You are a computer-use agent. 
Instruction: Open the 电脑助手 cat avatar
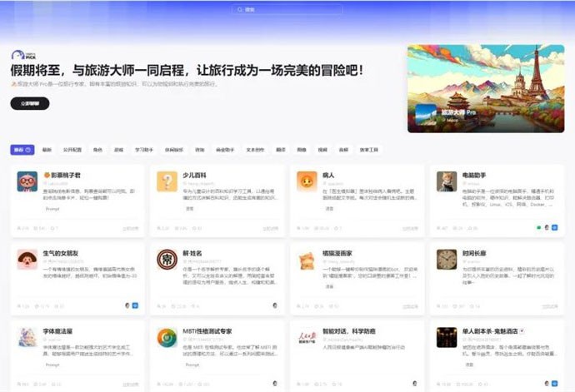coord(447,181)
